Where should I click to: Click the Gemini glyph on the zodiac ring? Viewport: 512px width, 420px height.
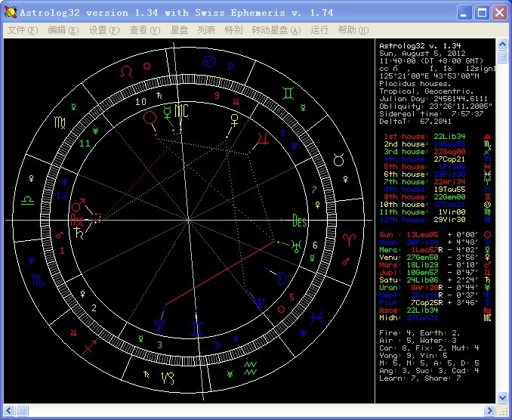[x=289, y=93]
